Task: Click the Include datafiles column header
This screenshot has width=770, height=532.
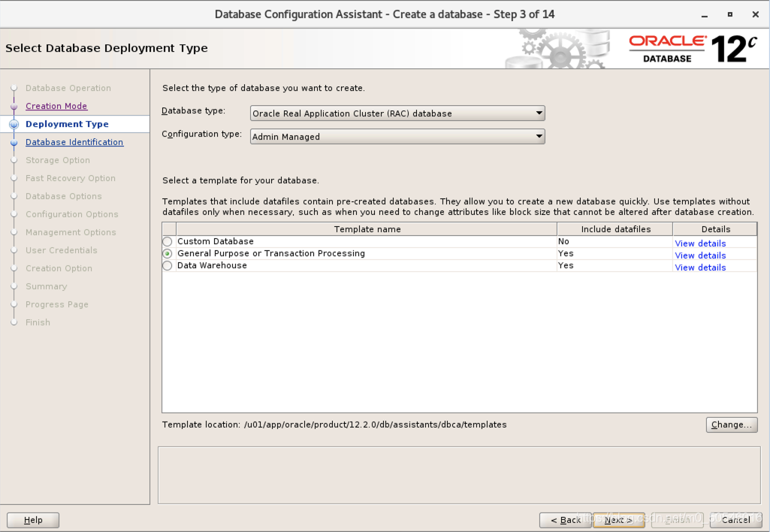Action: pos(615,229)
